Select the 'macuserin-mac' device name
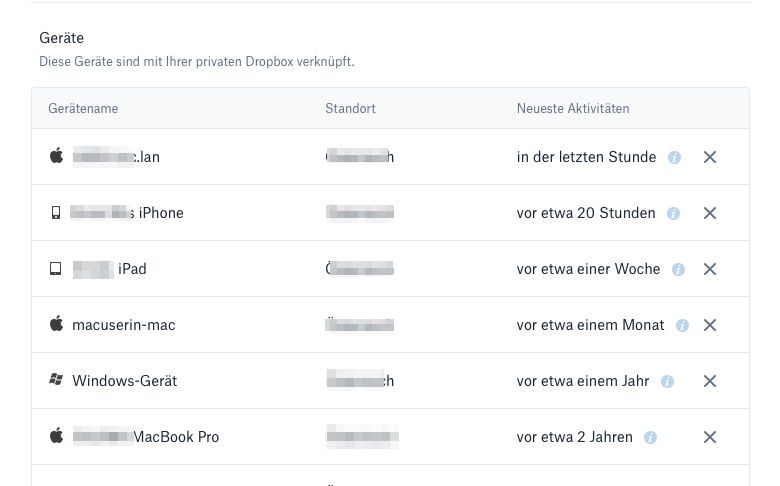 point(124,325)
